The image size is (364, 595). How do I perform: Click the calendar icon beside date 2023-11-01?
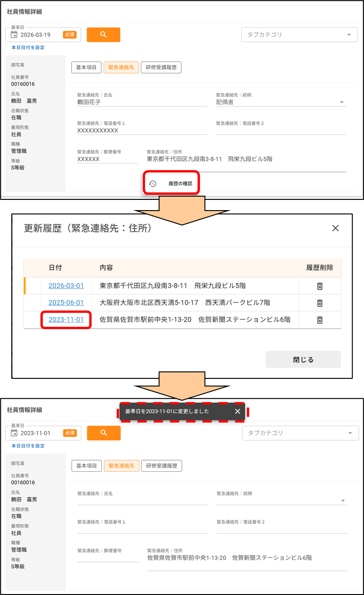pos(13,433)
